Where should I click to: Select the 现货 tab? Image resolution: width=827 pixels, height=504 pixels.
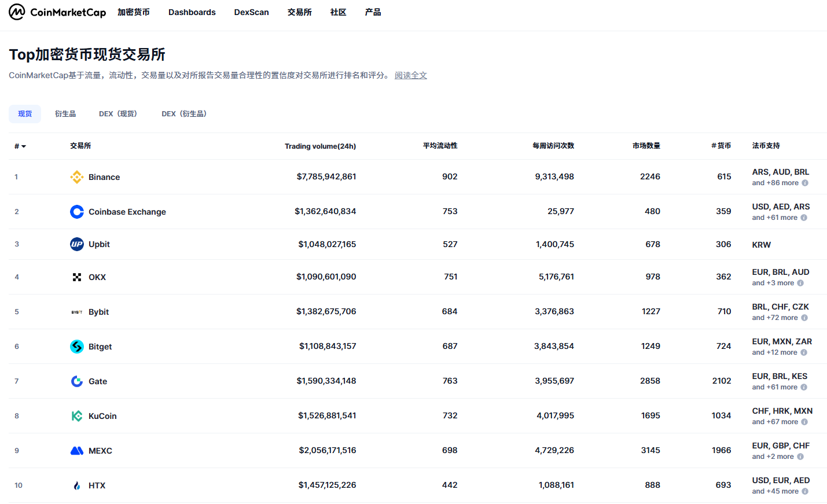25,114
